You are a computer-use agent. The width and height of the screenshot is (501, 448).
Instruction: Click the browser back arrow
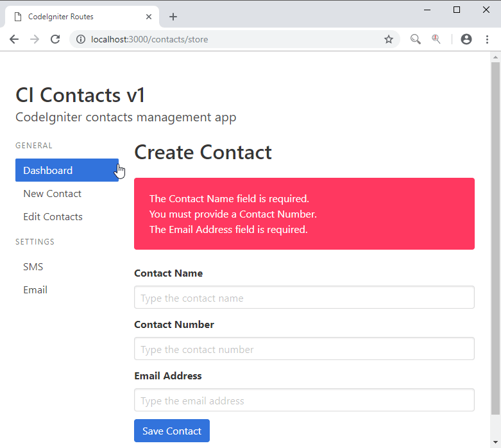pos(14,39)
